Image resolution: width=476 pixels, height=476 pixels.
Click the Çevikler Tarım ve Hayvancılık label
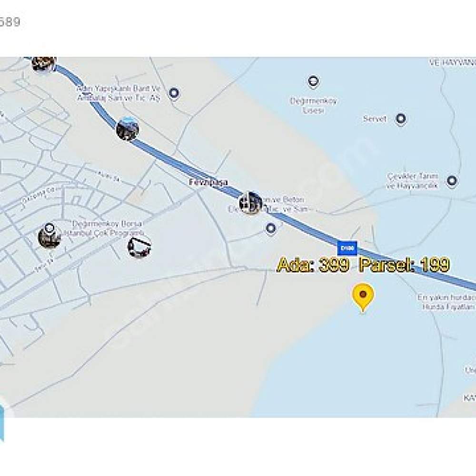(413, 181)
